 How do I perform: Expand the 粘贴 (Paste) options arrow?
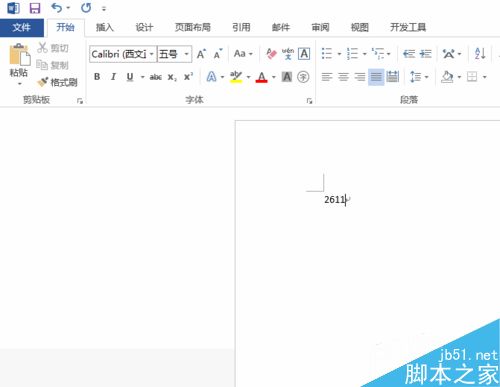point(19,83)
